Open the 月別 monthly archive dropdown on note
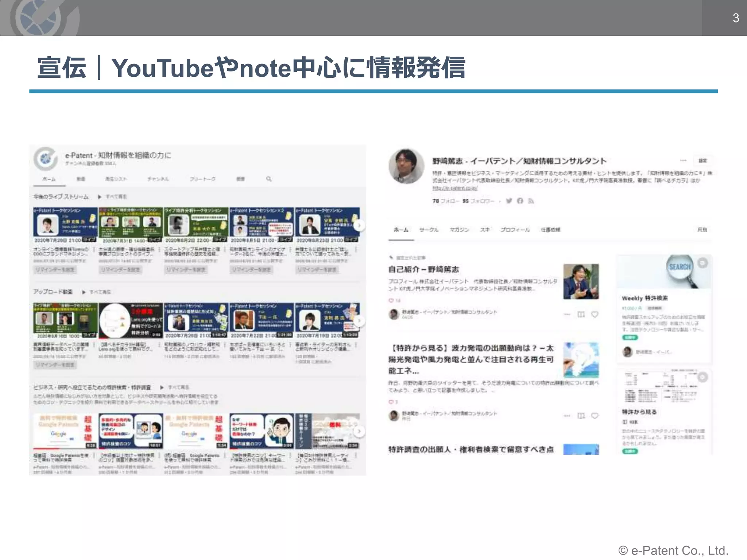747x560 pixels. coord(703,230)
